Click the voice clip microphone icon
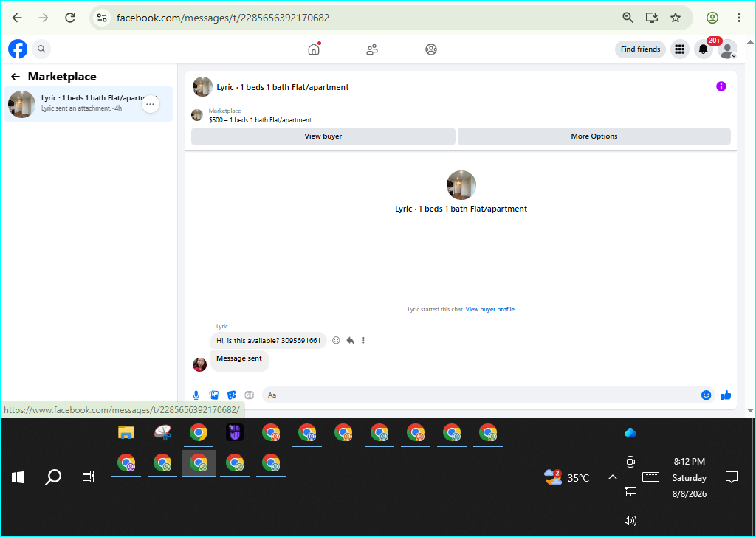Image resolution: width=756 pixels, height=537 pixels. [196, 395]
